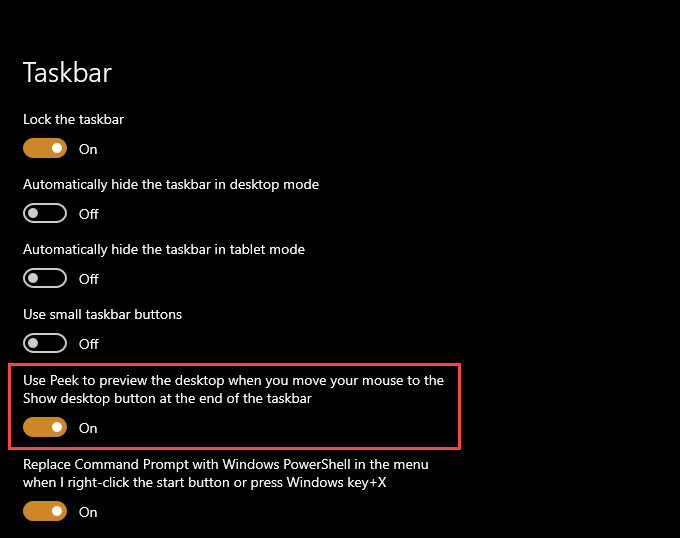Click the "Use Peek to preview the desktop" text line
This screenshot has width=680, height=538.
[240, 380]
